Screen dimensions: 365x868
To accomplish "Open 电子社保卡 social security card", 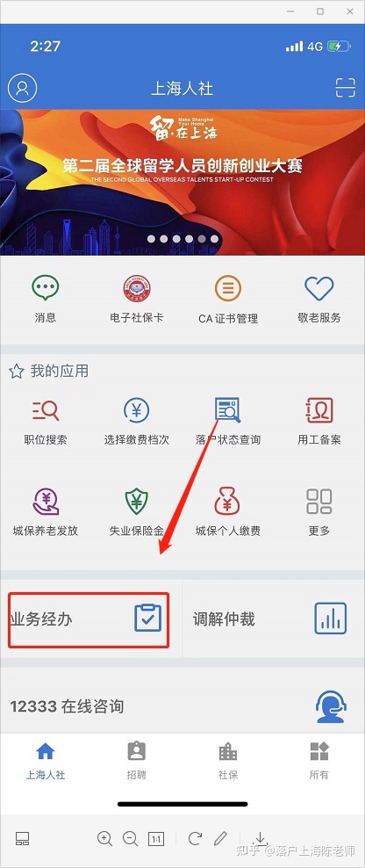I will point(137,288).
